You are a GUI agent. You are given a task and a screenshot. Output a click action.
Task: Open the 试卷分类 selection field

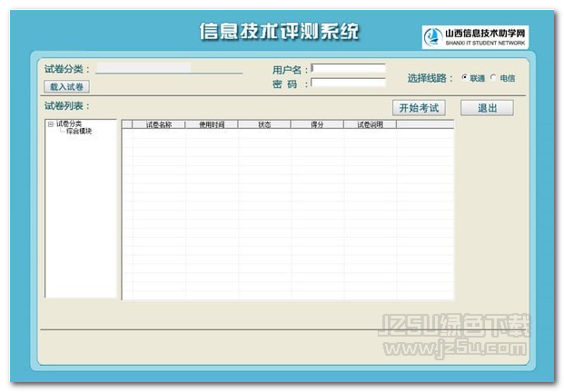click(x=169, y=68)
